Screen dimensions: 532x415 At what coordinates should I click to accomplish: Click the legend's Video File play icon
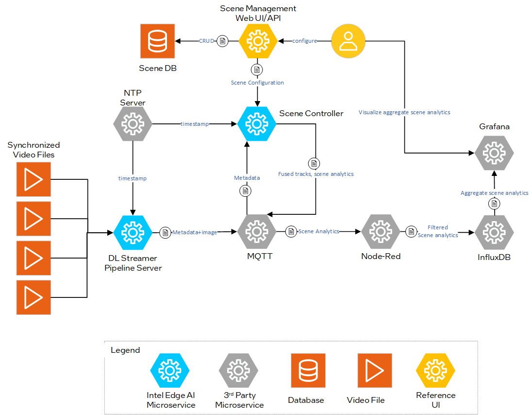pos(374,370)
